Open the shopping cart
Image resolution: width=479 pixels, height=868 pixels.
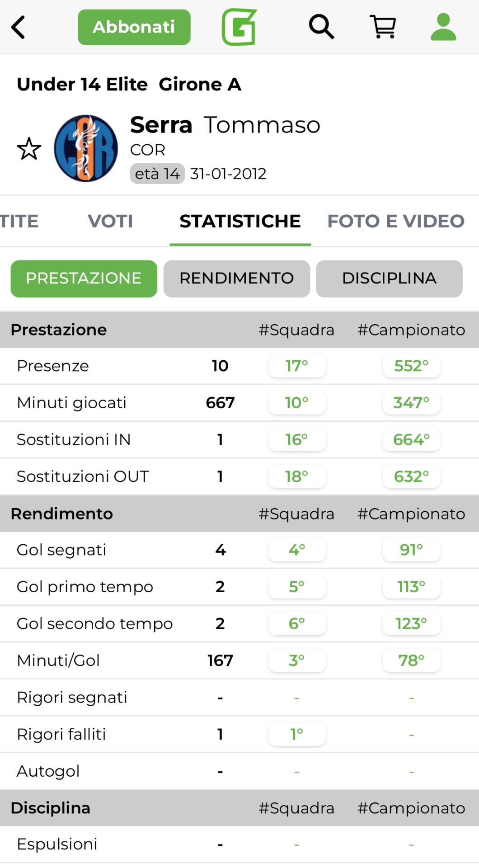pyautogui.click(x=383, y=27)
